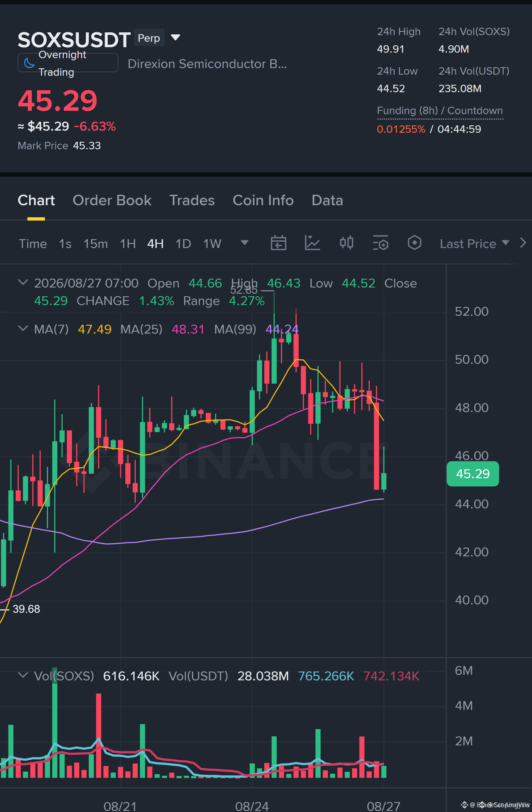Select the candlestick chart style icon
Screen dimensions: 532x812
pos(346,243)
